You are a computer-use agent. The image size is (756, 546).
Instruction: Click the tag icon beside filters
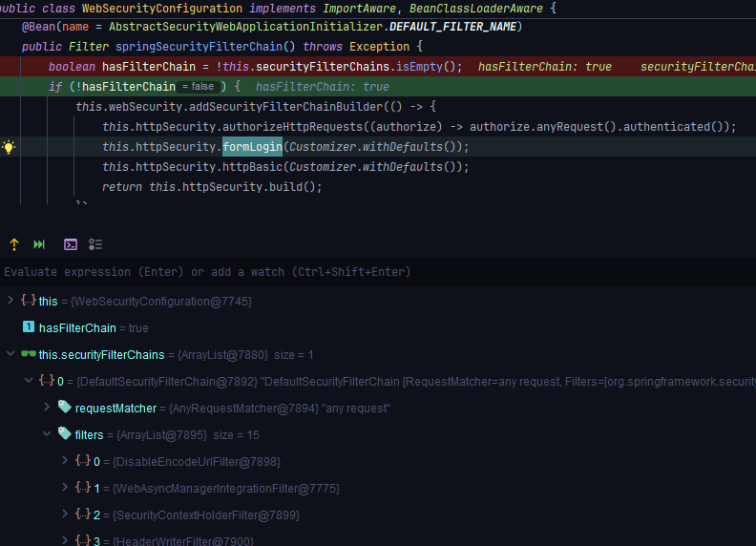point(64,434)
